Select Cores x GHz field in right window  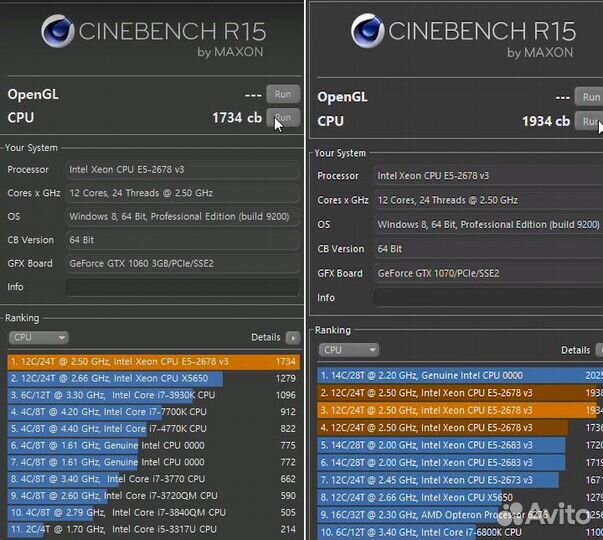(488, 200)
